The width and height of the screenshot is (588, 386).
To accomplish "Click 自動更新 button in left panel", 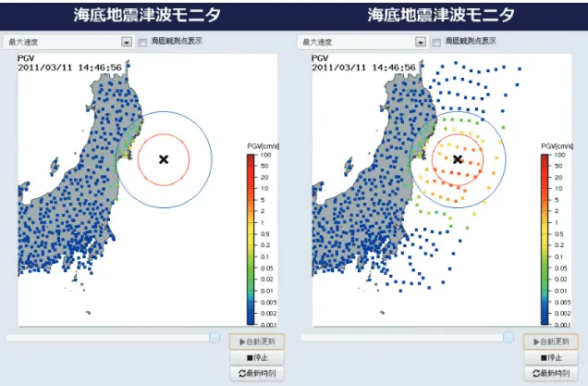I will click(257, 342).
